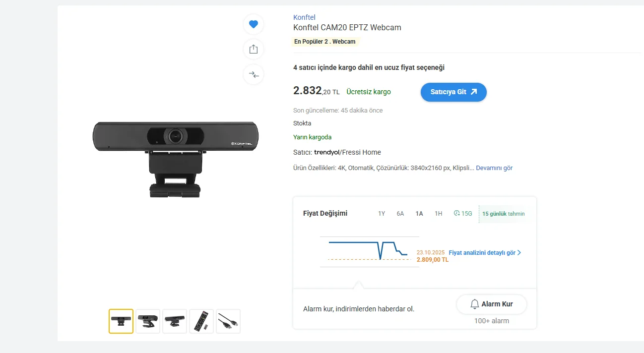Open the 15 günlük tahmin tab

click(503, 214)
